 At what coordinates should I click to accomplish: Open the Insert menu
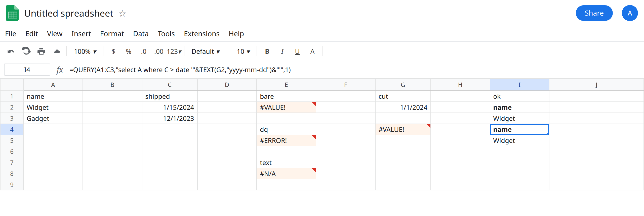point(81,34)
